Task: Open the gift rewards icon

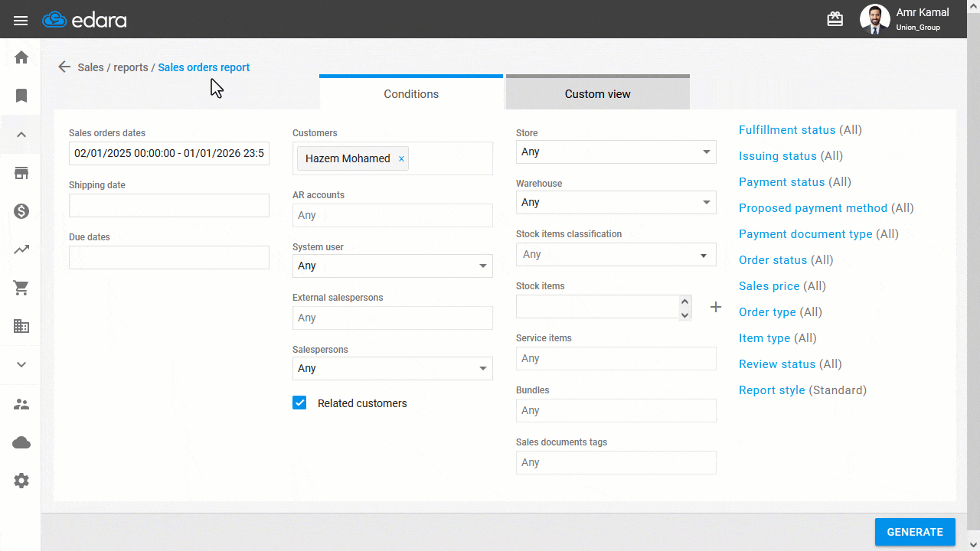Action: click(x=835, y=20)
